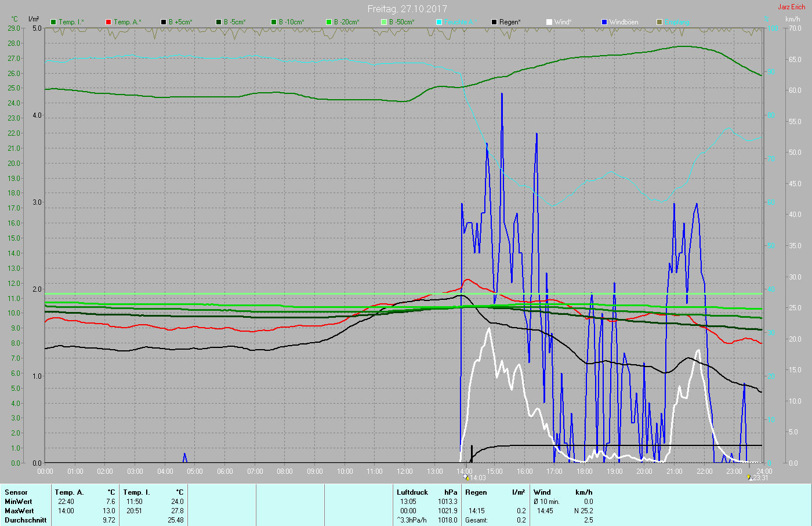Select the Temp. A. column header in table

[x=69, y=492]
